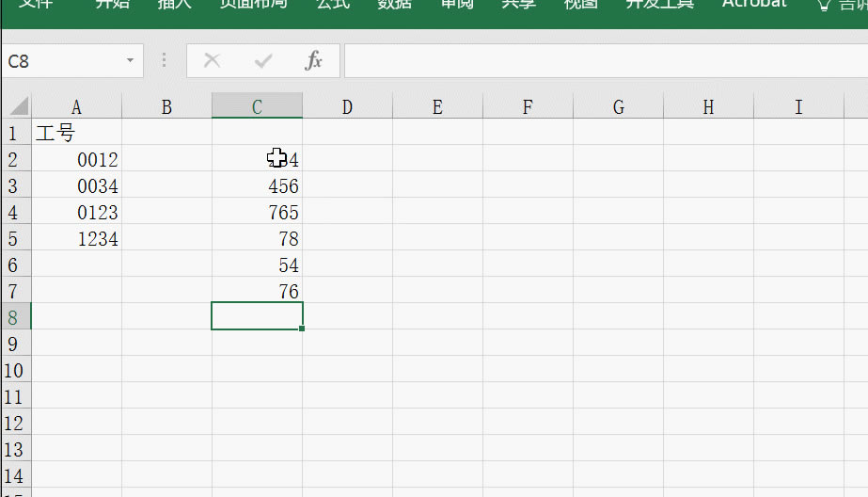The width and height of the screenshot is (868, 497).
Task: Open the 视图 ribbon tab
Action: click(580, 5)
